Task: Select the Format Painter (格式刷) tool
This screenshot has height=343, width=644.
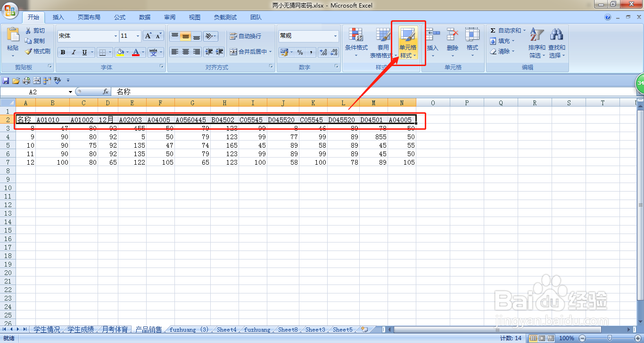Action: (x=38, y=51)
